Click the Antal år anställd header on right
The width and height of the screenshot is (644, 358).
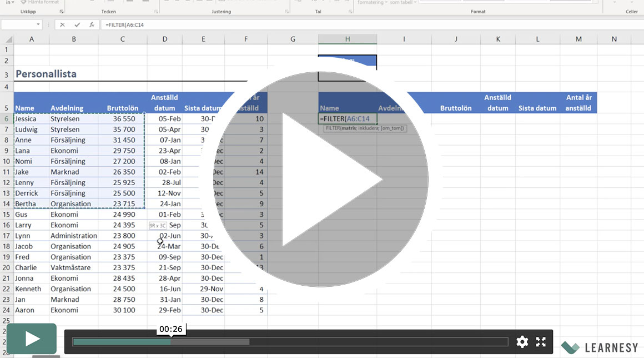[x=578, y=103]
